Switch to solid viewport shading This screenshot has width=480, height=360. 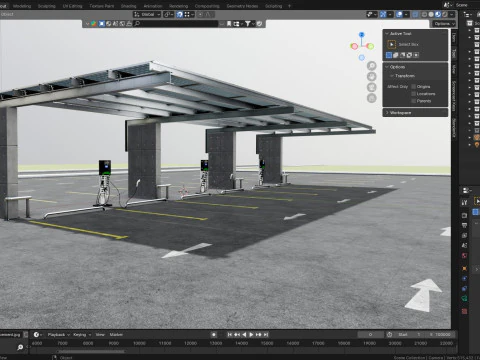[431, 14]
